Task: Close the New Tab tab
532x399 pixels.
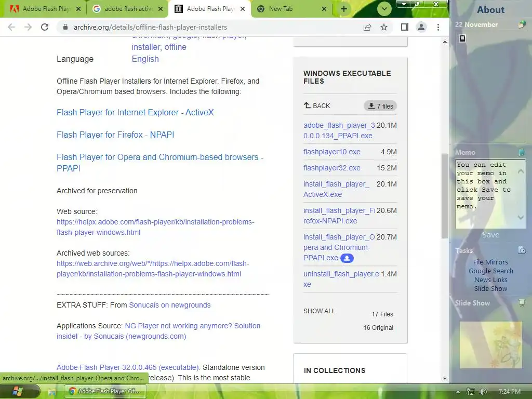Action: click(324, 9)
